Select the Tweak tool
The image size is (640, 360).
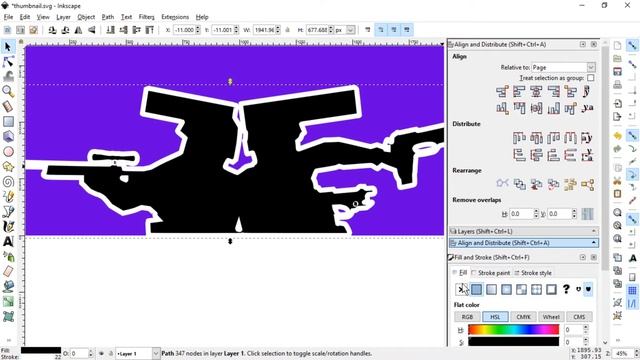tap(8, 76)
